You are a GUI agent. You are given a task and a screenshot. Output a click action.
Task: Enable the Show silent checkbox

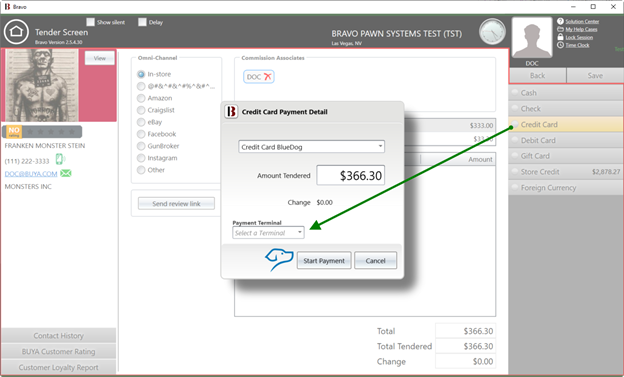pos(91,22)
